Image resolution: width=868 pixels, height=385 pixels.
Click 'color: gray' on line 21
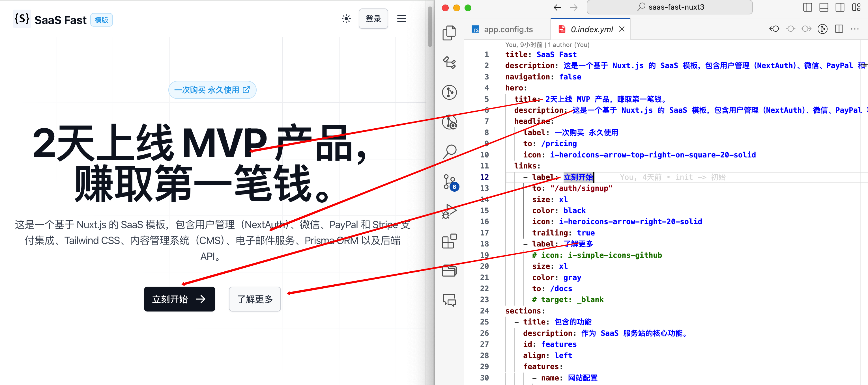(x=556, y=278)
